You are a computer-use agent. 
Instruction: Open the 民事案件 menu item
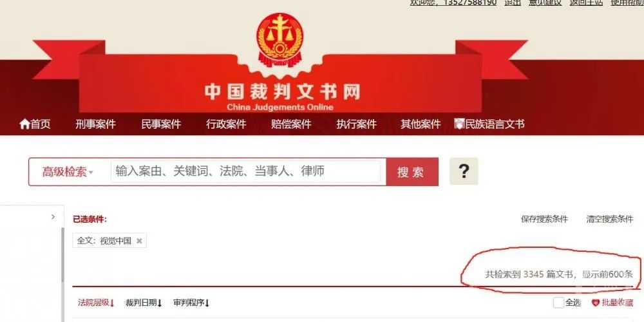click(161, 124)
